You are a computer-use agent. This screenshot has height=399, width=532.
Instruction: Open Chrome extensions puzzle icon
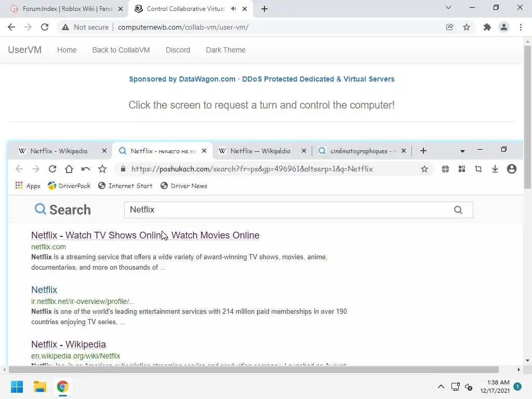pyautogui.click(x=487, y=27)
